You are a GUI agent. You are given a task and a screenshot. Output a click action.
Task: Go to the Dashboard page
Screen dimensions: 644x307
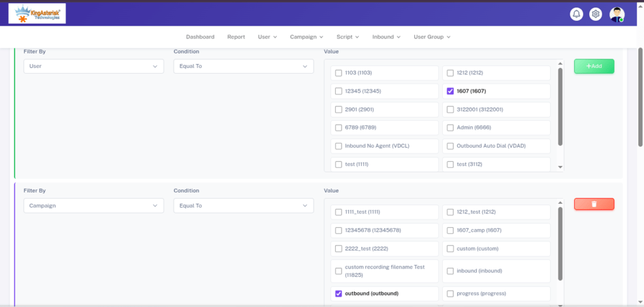click(200, 37)
